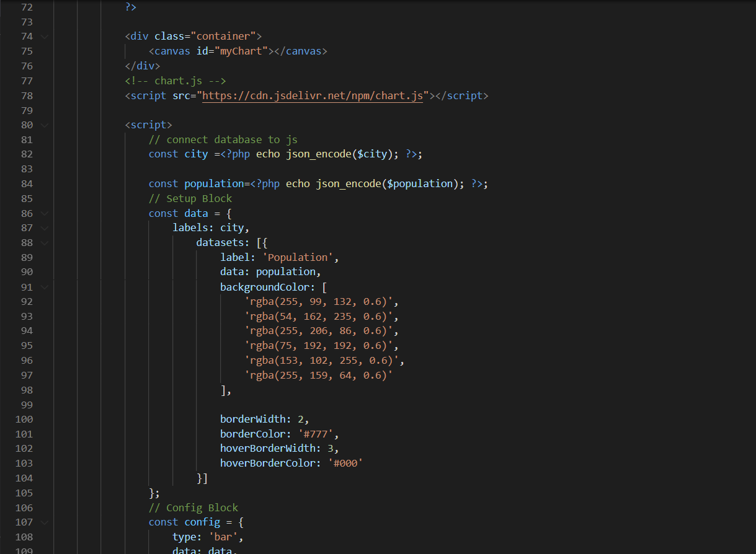Collapse the div container block at line 74

point(44,37)
